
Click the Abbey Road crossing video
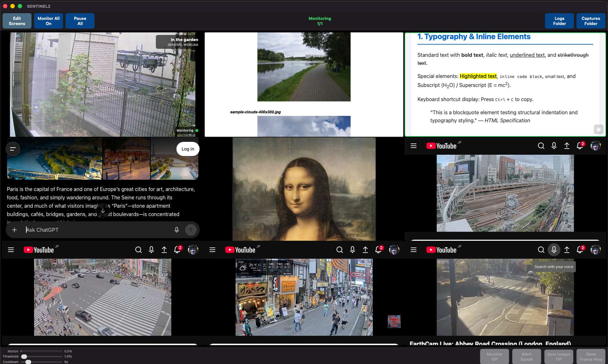pos(505,297)
